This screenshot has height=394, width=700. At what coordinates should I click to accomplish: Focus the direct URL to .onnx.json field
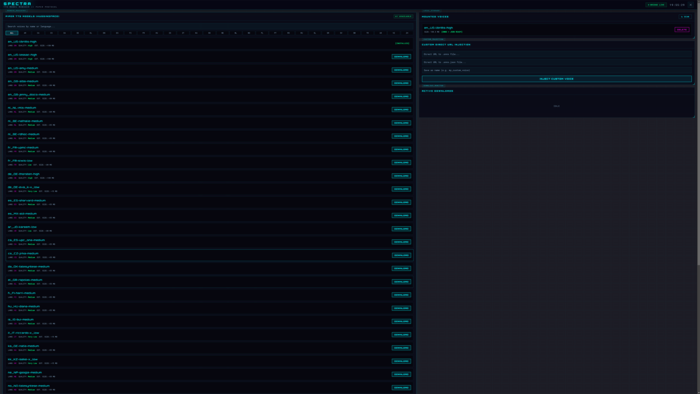(x=556, y=62)
